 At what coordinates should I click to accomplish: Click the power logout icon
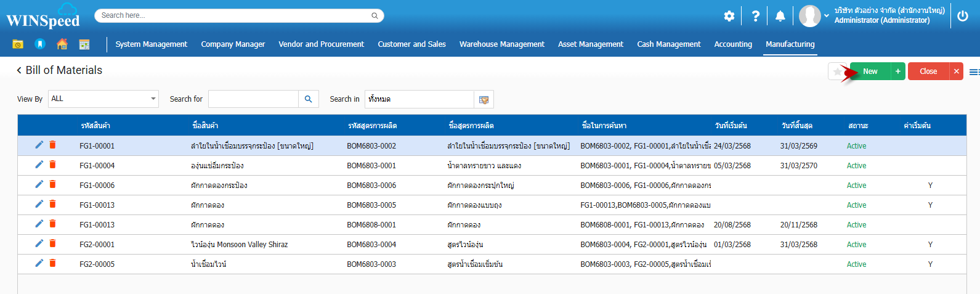pyautogui.click(x=963, y=16)
